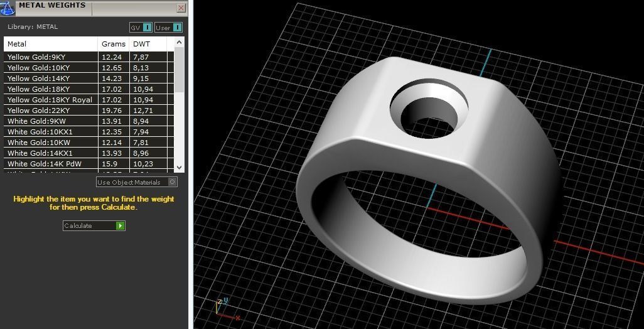This screenshot has height=329, width=644.
Task: Toggle the User library switch
Action: 168,28
